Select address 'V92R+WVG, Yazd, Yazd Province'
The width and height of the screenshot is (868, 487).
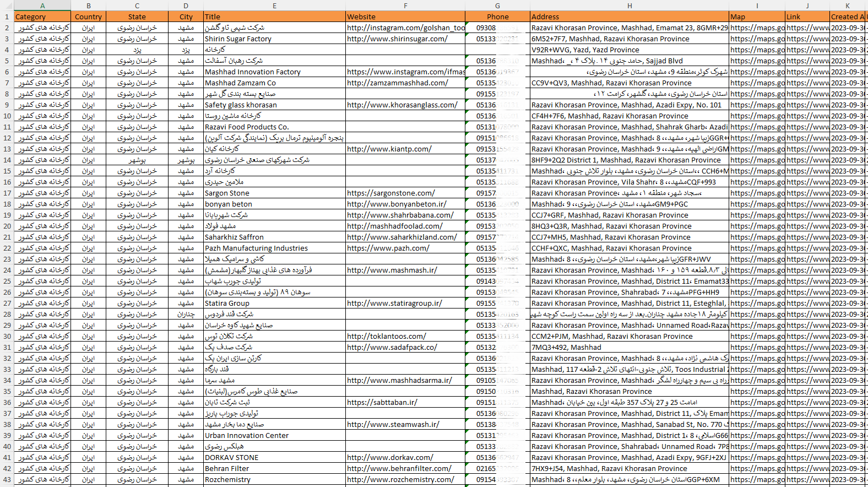(x=630, y=50)
